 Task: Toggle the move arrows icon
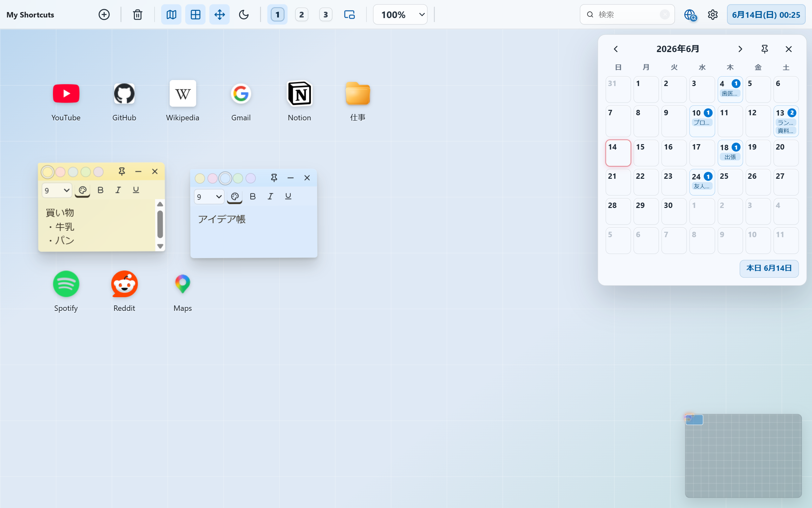219,15
